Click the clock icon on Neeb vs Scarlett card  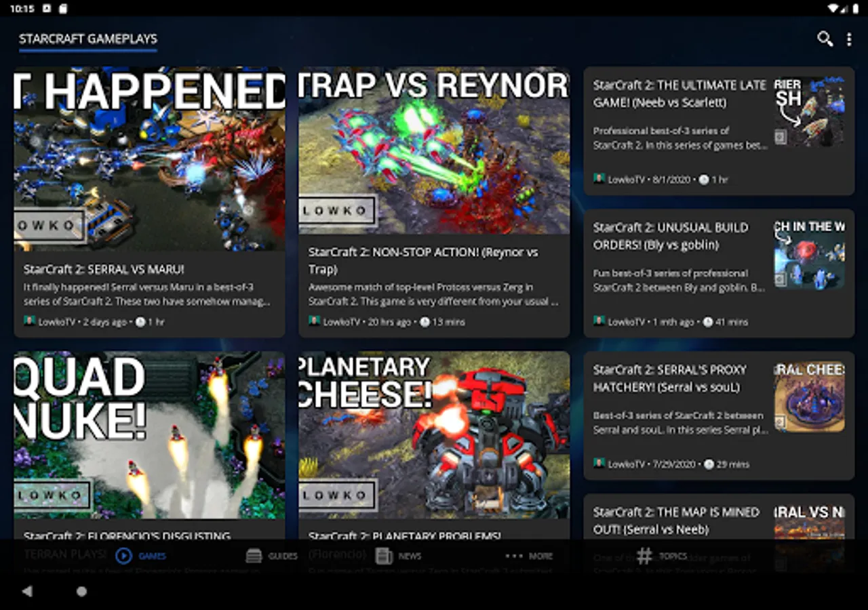pyautogui.click(x=704, y=180)
